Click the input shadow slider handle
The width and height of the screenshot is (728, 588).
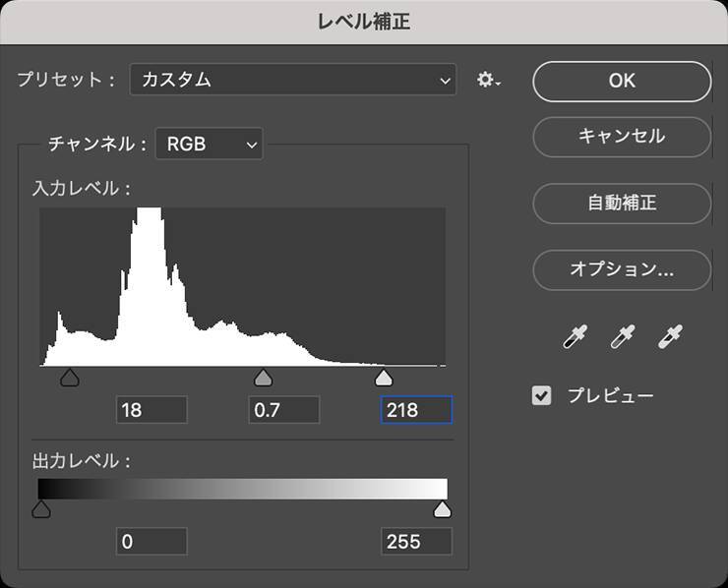click(x=69, y=379)
